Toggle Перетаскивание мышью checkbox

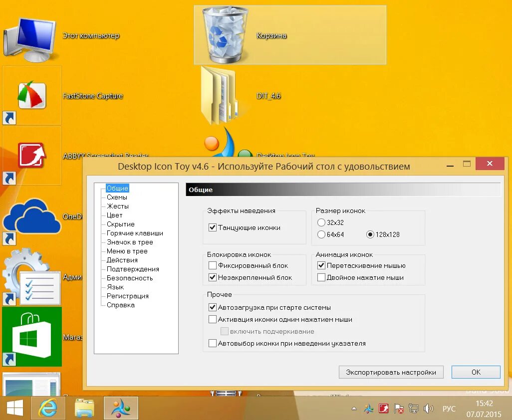(x=321, y=265)
